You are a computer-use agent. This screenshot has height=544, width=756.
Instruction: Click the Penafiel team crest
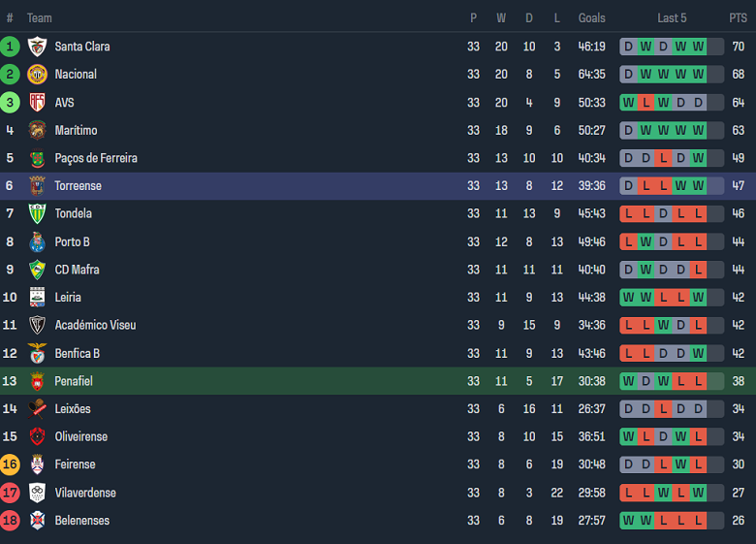click(x=37, y=381)
